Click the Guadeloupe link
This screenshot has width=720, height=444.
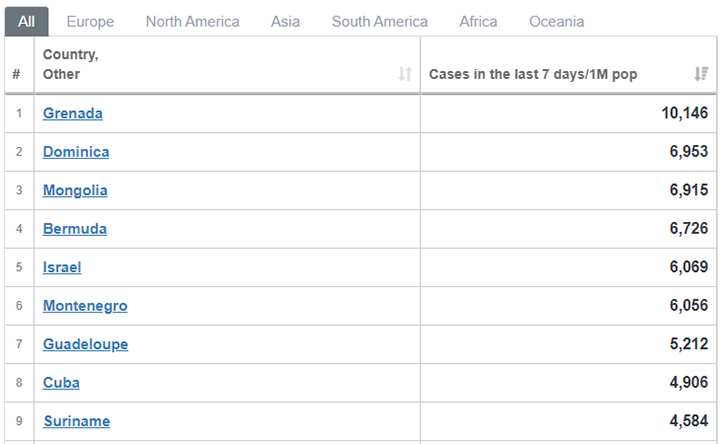85,344
